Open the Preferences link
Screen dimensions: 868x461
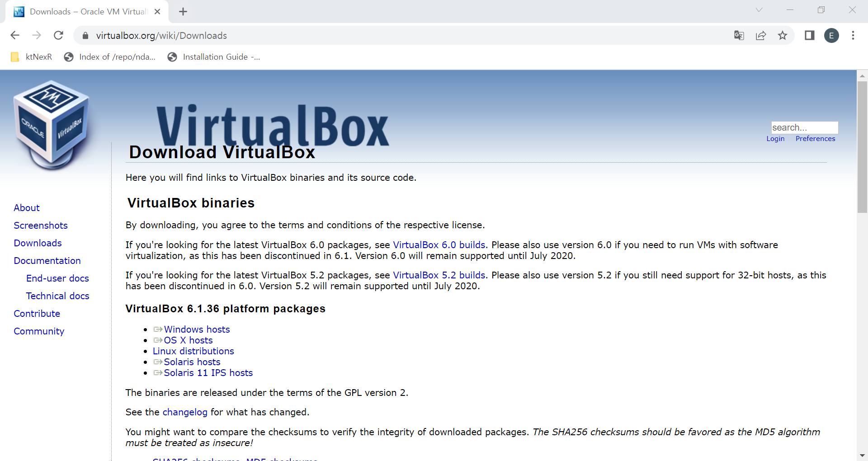815,139
